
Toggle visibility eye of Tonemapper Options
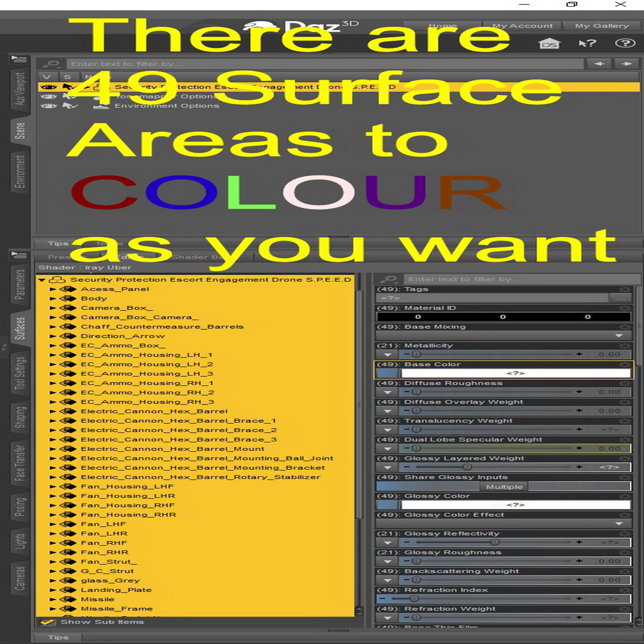coord(49,96)
